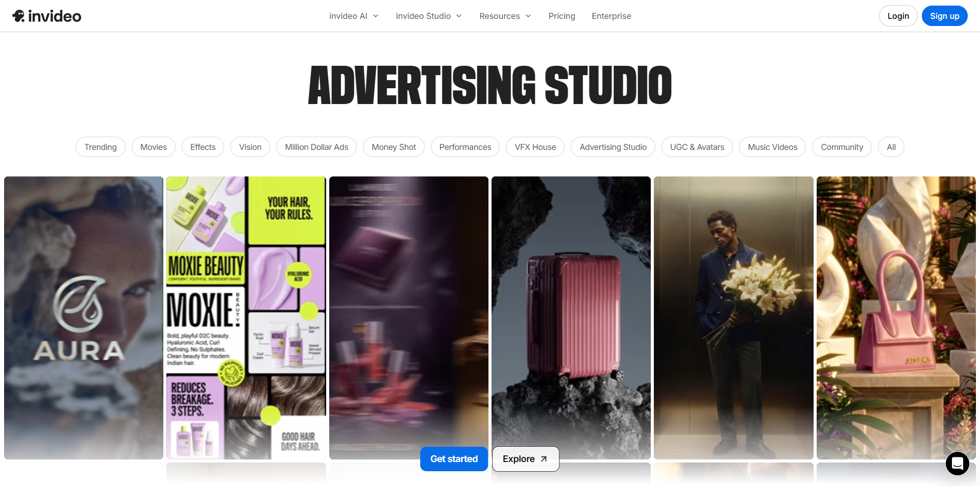980x486 pixels.
Task: Select the Trending category filter
Action: tap(101, 147)
